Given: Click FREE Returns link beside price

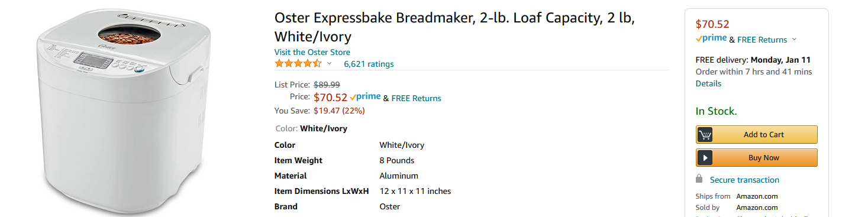Looking at the screenshot, I should (417, 98).
